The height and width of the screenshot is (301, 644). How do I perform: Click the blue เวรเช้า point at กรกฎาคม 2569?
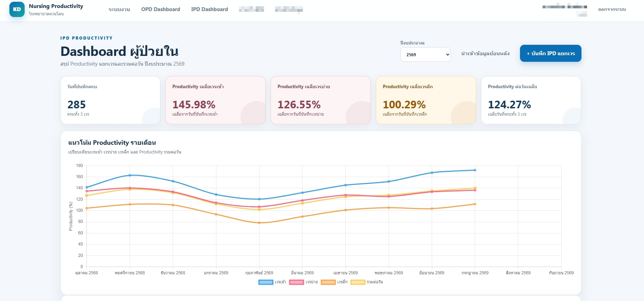(x=475, y=170)
